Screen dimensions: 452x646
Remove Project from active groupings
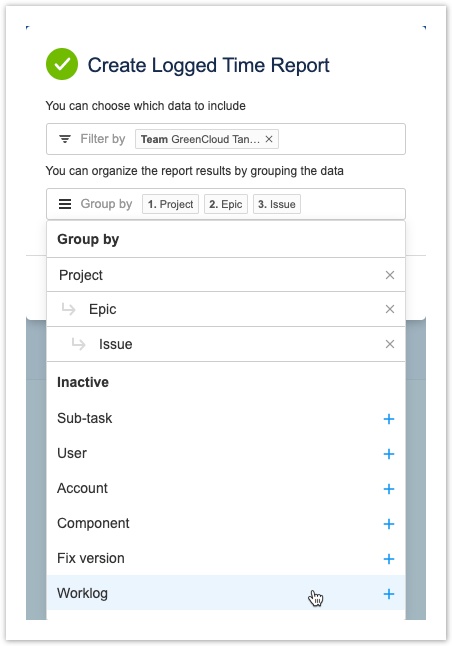(x=390, y=275)
